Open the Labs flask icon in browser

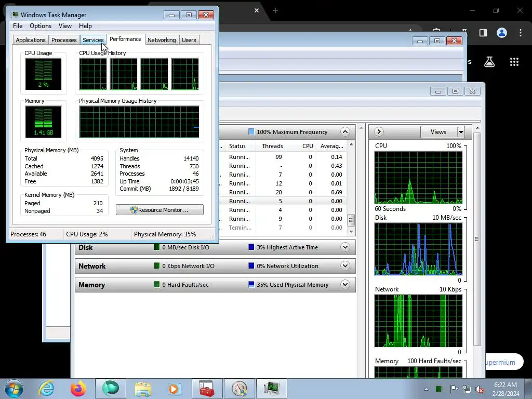click(x=489, y=62)
